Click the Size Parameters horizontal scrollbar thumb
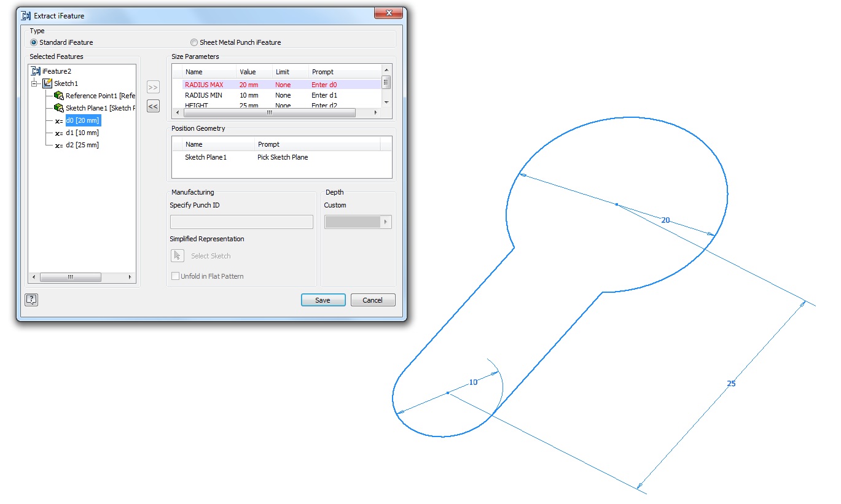The width and height of the screenshot is (841, 504). [270, 113]
